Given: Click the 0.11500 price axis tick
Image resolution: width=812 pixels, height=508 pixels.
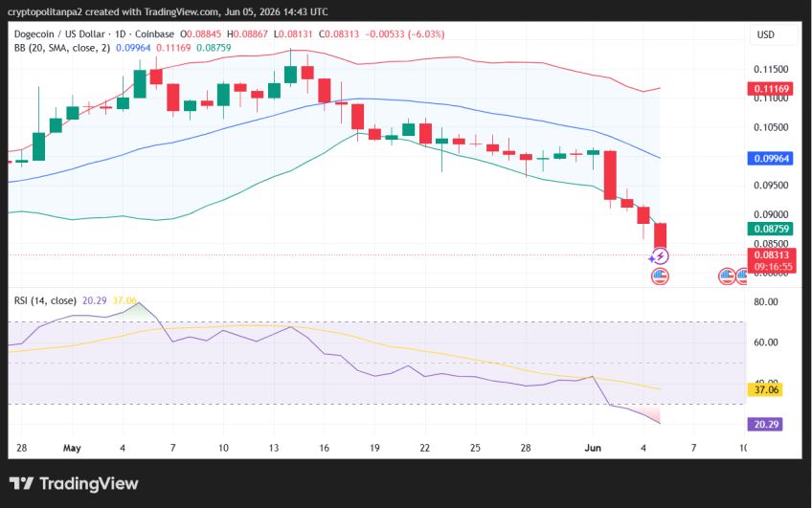Looking at the screenshot, I should click(x=771, y=69).
